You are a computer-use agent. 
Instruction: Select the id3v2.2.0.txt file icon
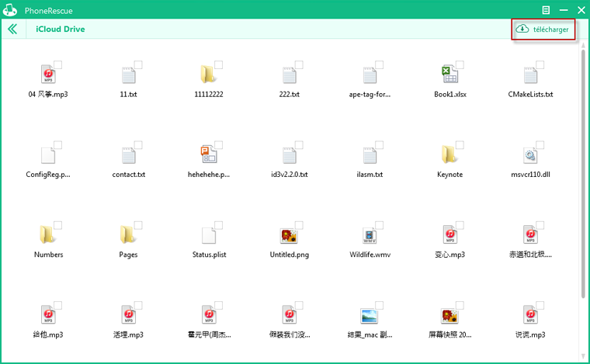tap(290, 154)
